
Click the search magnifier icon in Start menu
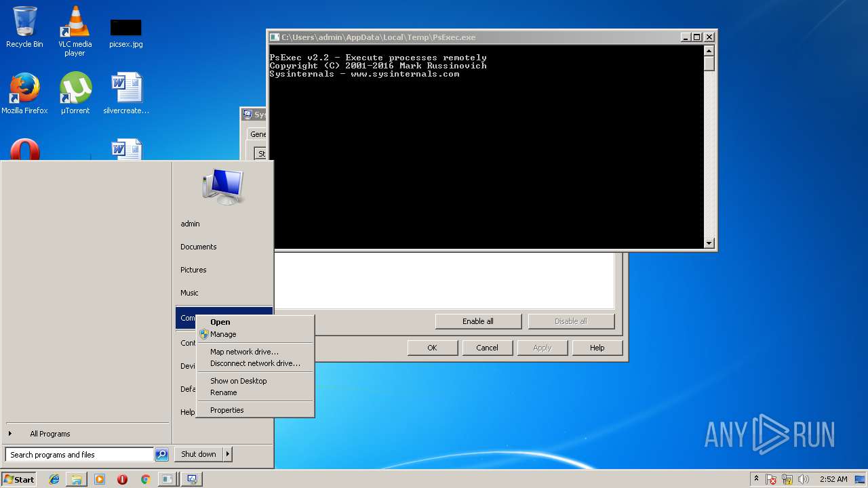click(161, 455)
